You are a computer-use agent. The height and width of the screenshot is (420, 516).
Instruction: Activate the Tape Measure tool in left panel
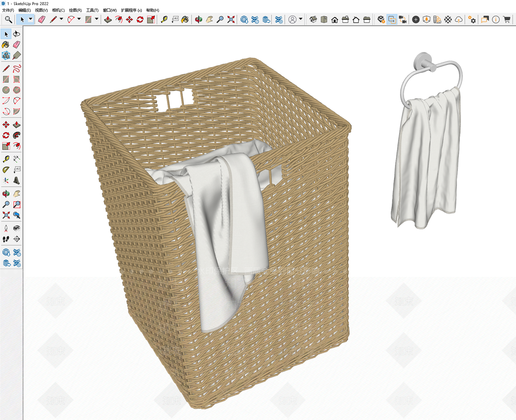[x=6, y=159]
